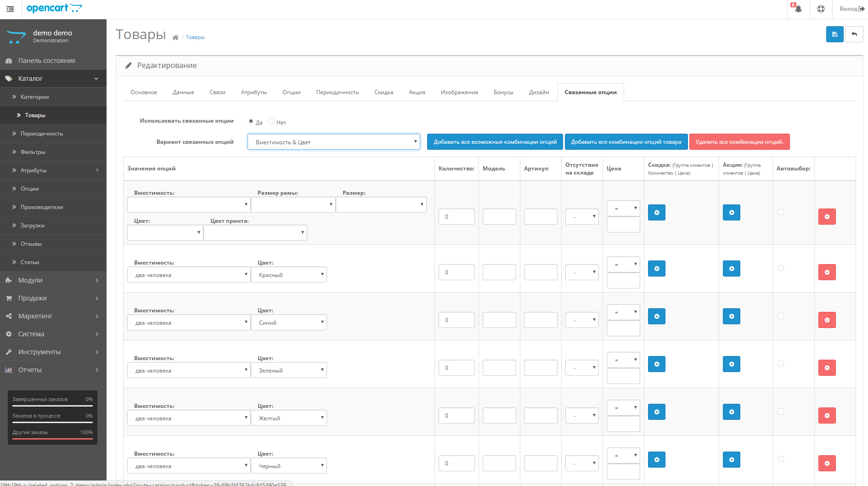Open the color dropdown showing Желтый
This screenshot has height=486, width=868.
point(288,418)
